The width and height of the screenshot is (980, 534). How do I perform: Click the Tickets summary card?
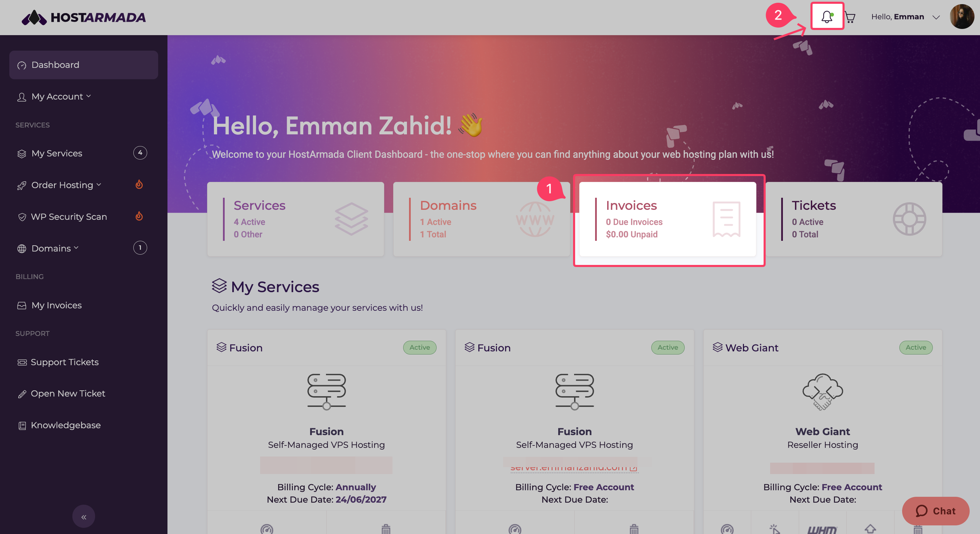pyautogui.click(x=854, y=219)
